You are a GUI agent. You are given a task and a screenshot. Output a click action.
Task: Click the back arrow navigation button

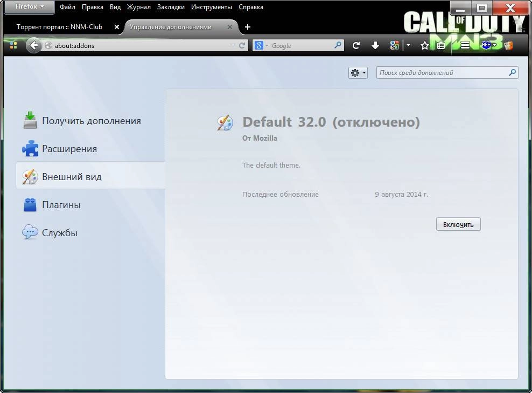(x=33, y=45)
